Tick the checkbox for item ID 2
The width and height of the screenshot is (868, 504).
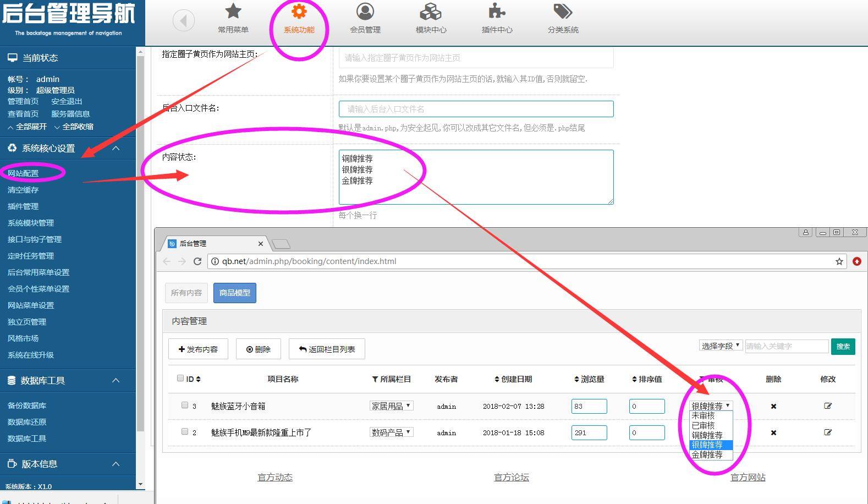pos(185,431)
